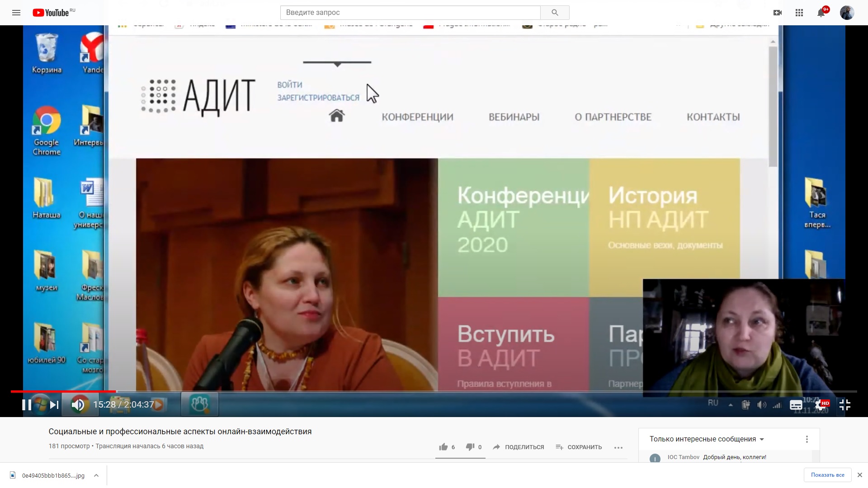Open the create video camera icon
The image size is (868, 488).
778,13
